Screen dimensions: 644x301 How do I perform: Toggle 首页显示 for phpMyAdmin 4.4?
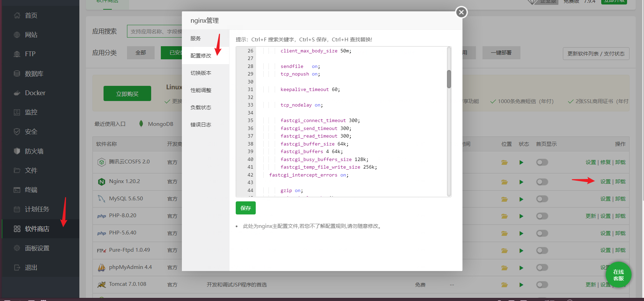542,268
